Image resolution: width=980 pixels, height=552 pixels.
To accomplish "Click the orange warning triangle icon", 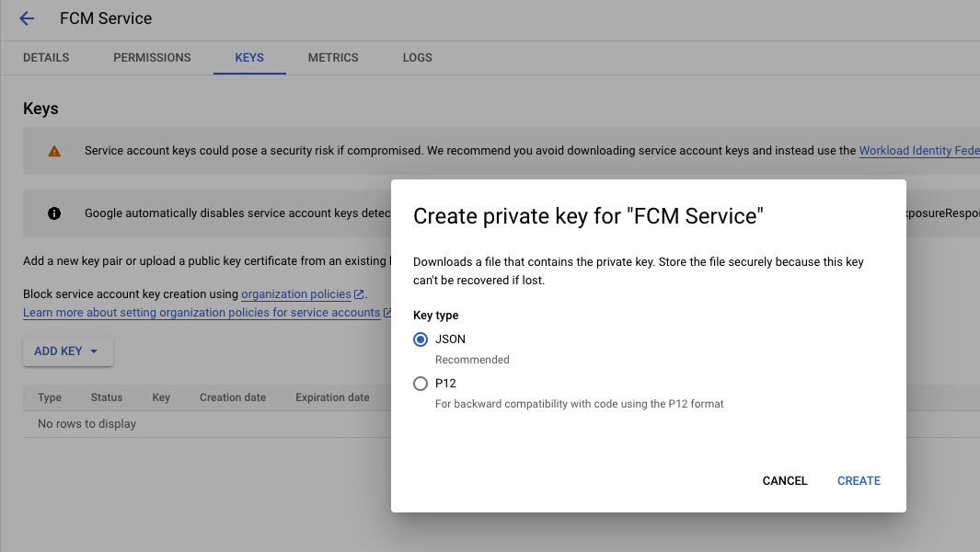I will tap(54, 151).
